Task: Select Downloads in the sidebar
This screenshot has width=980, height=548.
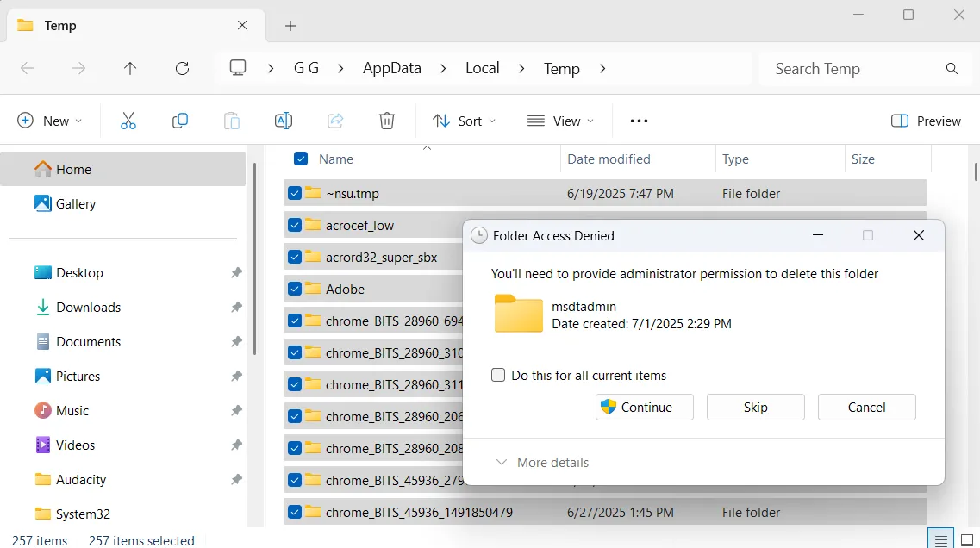Action: [88, 308]
